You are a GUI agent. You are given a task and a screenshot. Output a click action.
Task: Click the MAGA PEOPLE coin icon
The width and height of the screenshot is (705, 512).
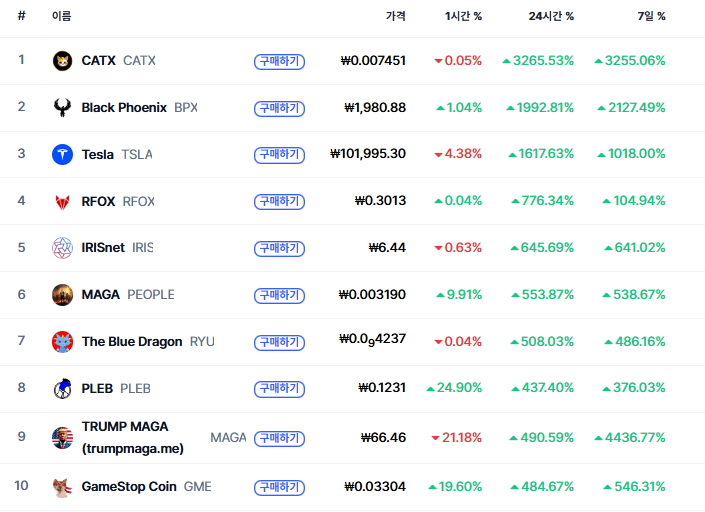62,295
